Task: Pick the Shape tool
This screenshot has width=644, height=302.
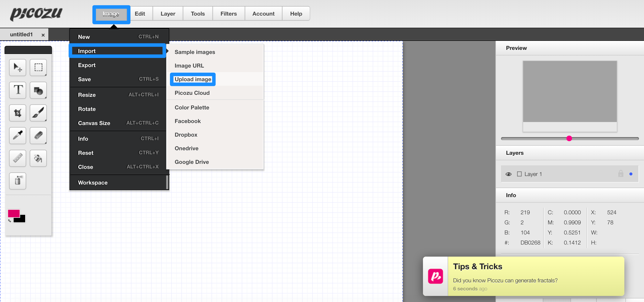Action: click(x=38, y=90)
